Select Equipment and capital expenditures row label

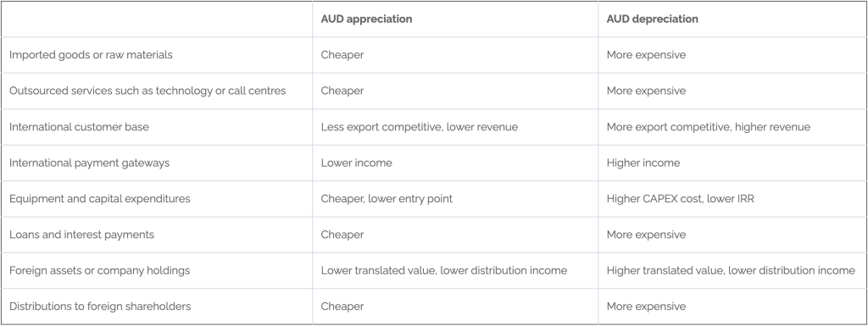pos(100,199)
